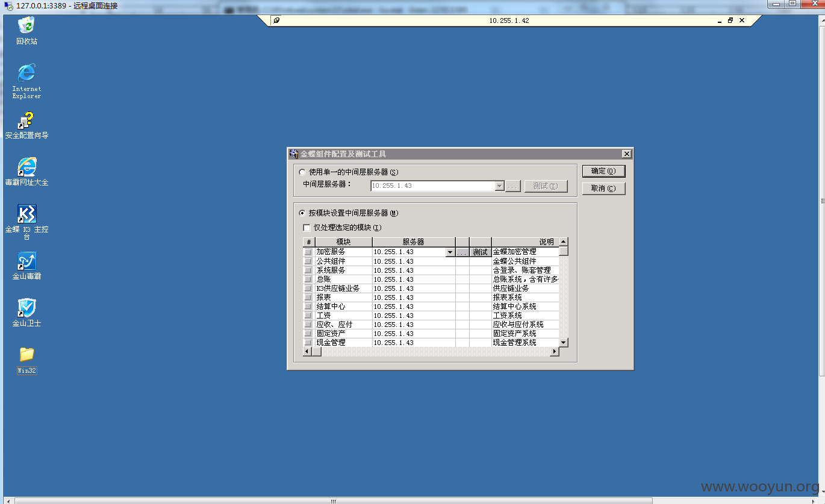Close the 金蝶组件配置及测试工具 dialog
825x504 pixels.
[626, 154]
